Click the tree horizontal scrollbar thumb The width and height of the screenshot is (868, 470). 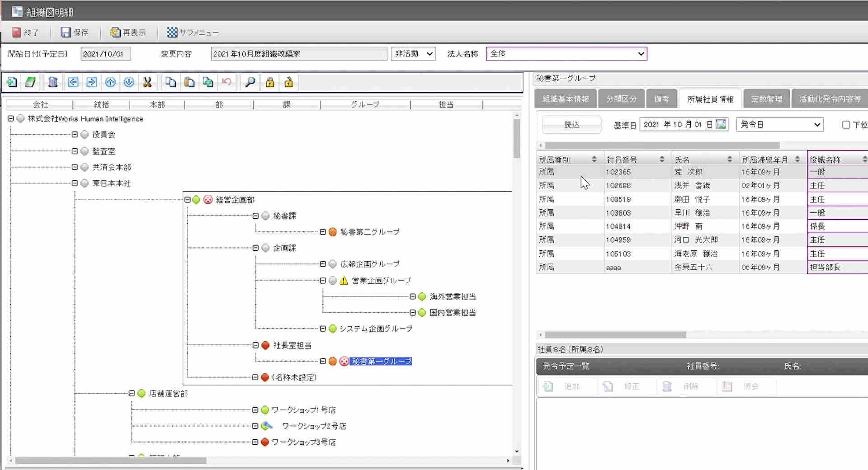click(111, 461)
